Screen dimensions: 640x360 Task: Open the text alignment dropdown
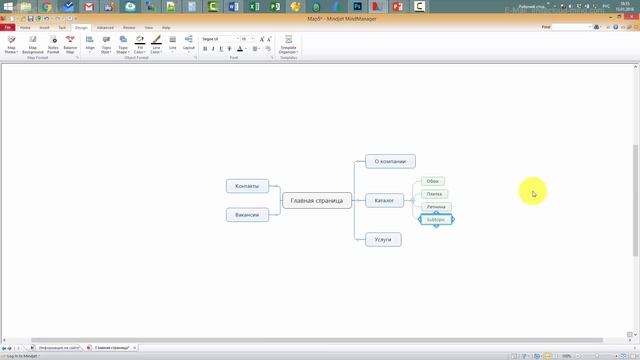256,49
